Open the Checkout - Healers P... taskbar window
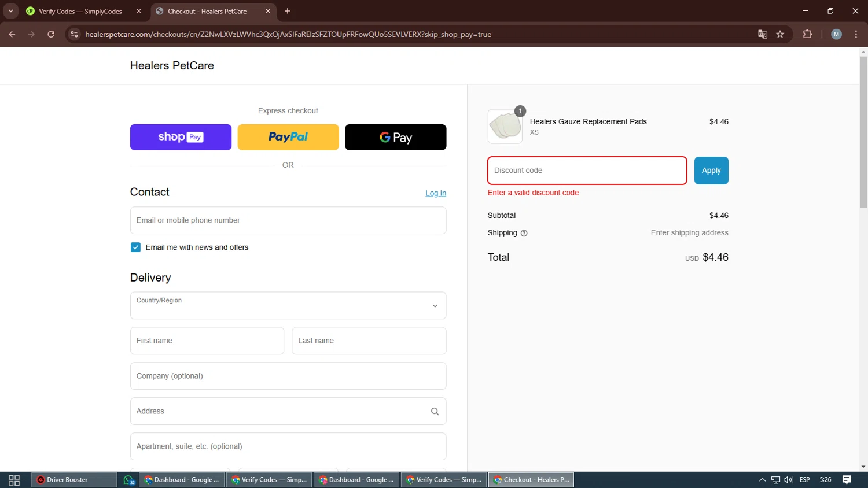 coord(531,480)
